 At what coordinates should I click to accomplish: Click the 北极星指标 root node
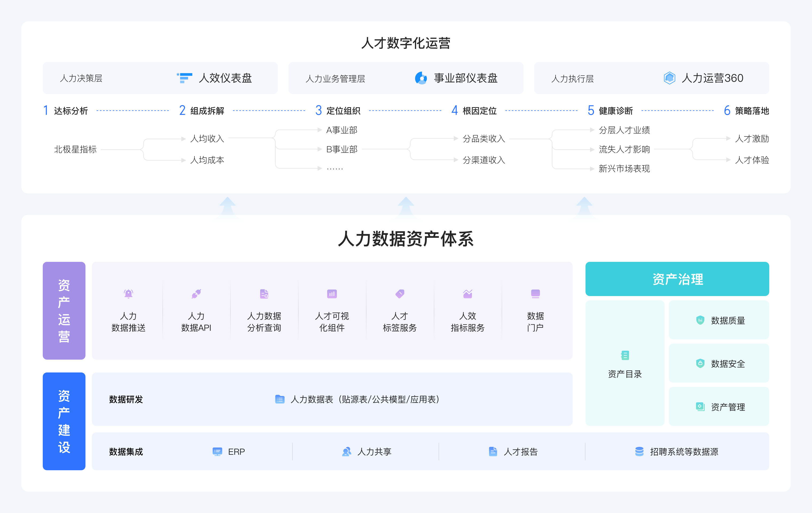75,149
